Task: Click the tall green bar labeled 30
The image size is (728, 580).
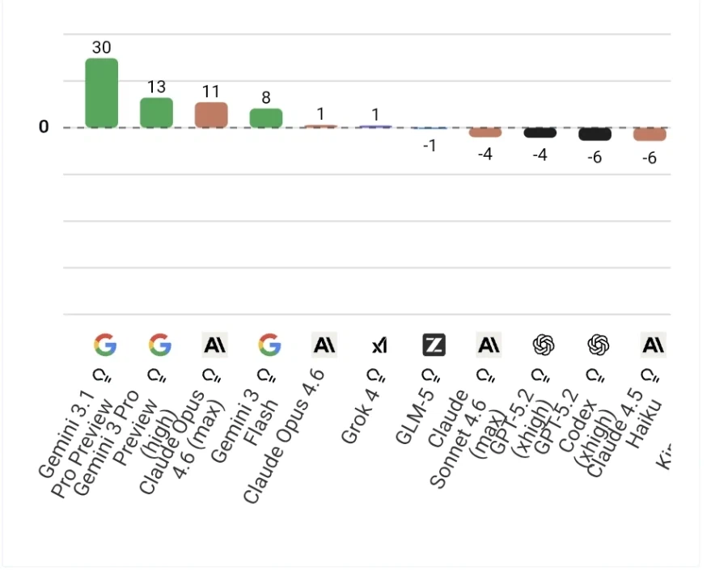Action: click(102, 93)
